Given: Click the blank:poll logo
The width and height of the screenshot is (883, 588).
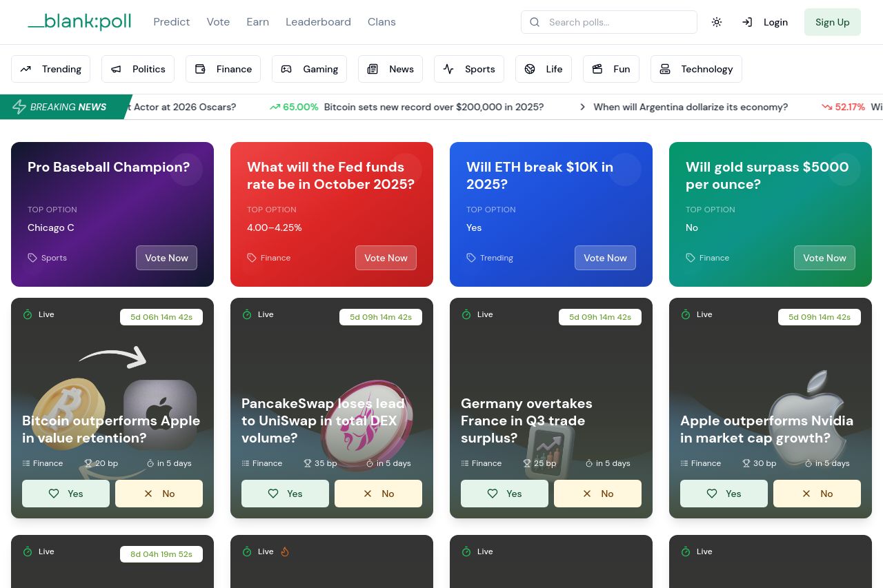Looking at the screenshot, I should 79,22.
